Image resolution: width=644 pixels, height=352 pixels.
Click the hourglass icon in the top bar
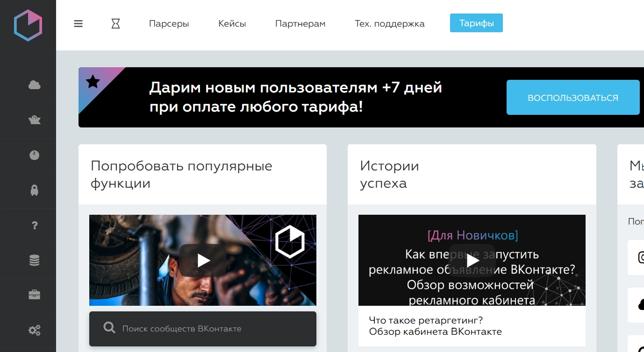[x=115, y=24]
